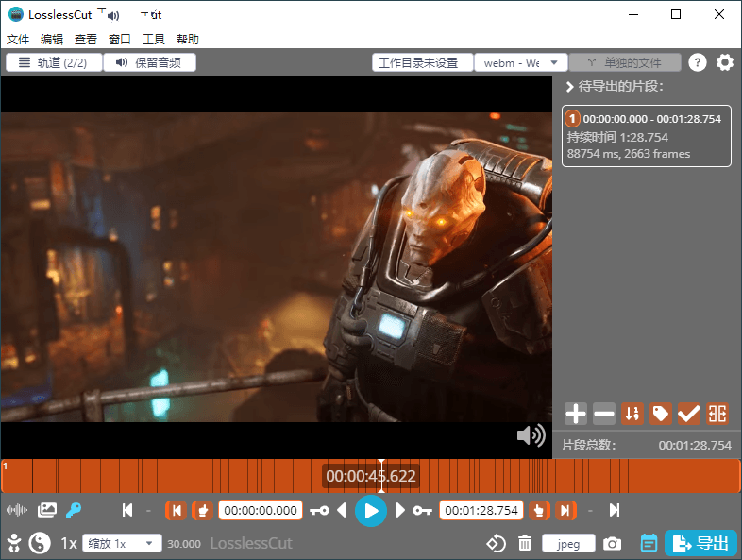This screenshot has height=560, width=742.
Task: Open the 文件 menu
Action: 18,40
